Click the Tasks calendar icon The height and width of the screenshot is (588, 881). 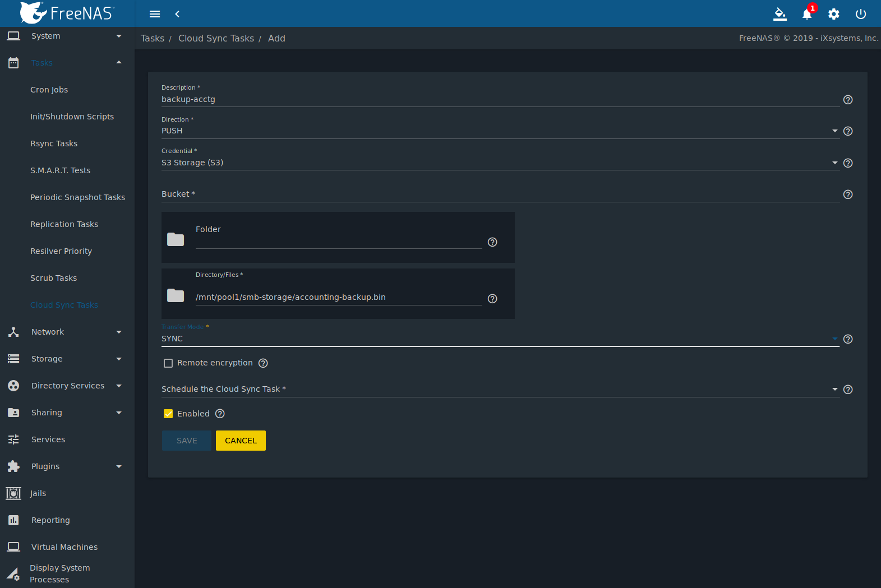click(x=13, y=63)
